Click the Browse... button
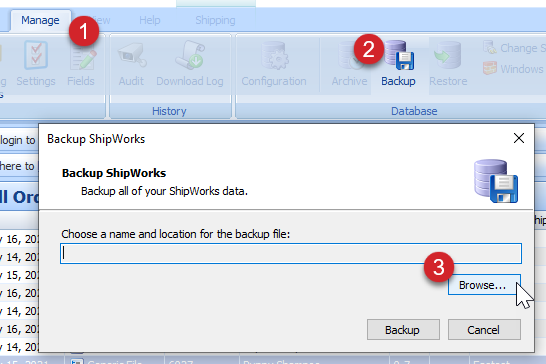 [484, 285]
